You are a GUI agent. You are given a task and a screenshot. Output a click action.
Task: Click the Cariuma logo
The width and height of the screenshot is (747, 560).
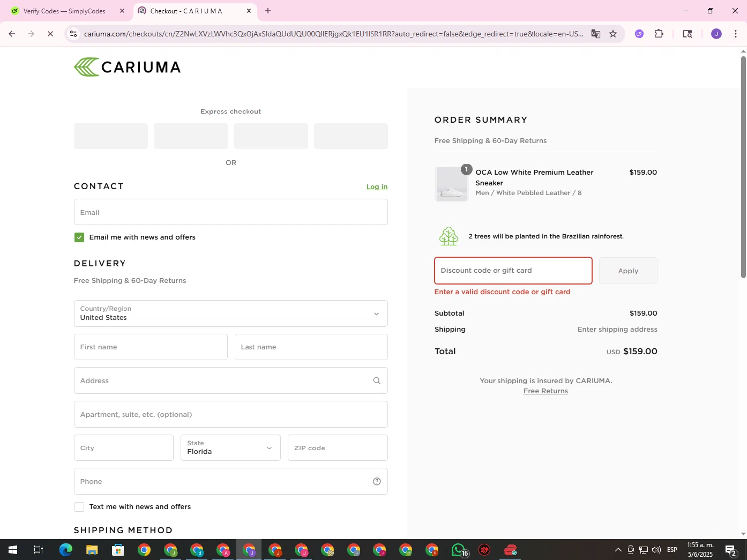click(127, 67)
